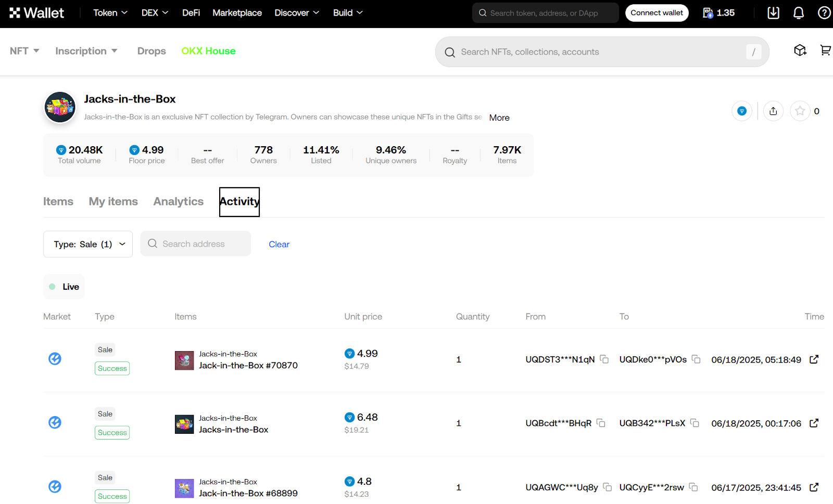Image resolution: width=833 pixels, height=504 pixels.
Task: Click the gas tracker icon showing 1.35
Action: pyautogui.click(x=718, y=13)
